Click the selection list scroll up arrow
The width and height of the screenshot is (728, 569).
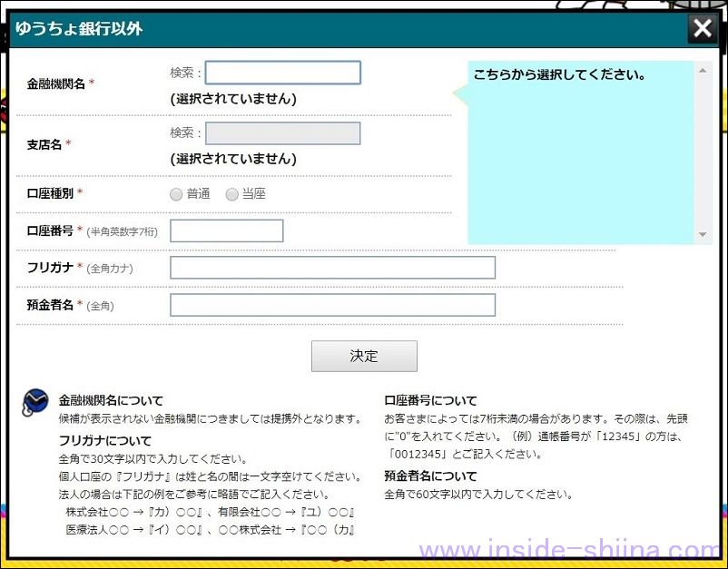click(x=703, y=71)
